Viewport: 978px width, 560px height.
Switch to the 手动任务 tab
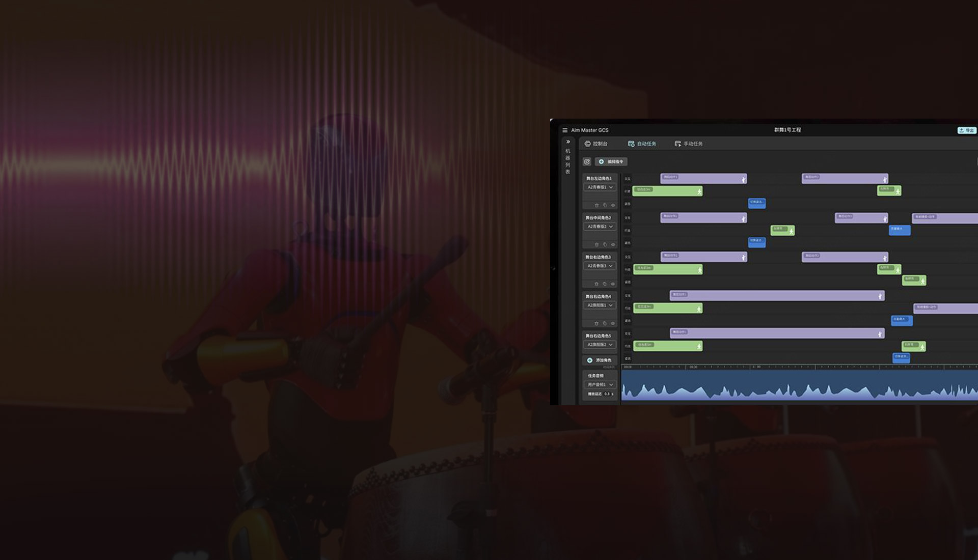pyautogui.click(x=689, y=144)
